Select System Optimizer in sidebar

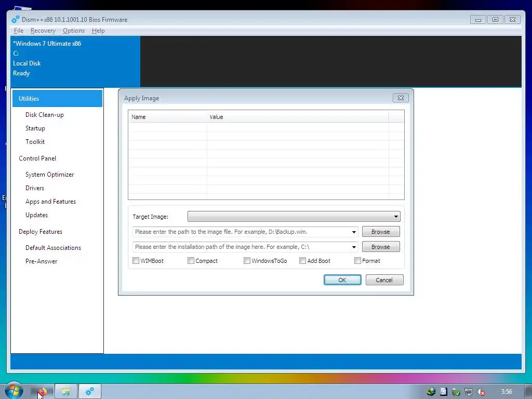[49, 175]
